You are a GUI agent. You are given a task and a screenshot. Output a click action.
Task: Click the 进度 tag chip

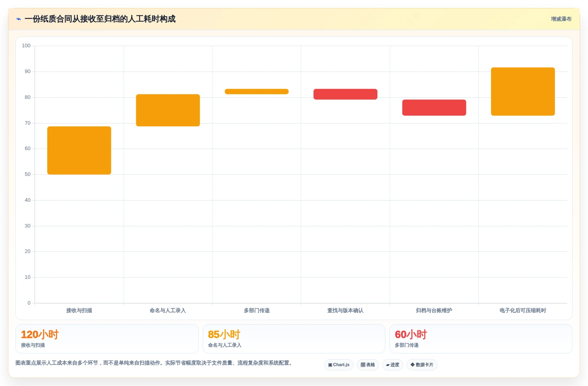[393, 365]
